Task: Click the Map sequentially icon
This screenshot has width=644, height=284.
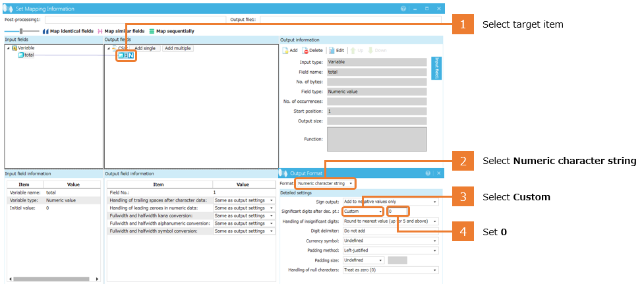Action: pyautogui.click(x=152, y=31)
